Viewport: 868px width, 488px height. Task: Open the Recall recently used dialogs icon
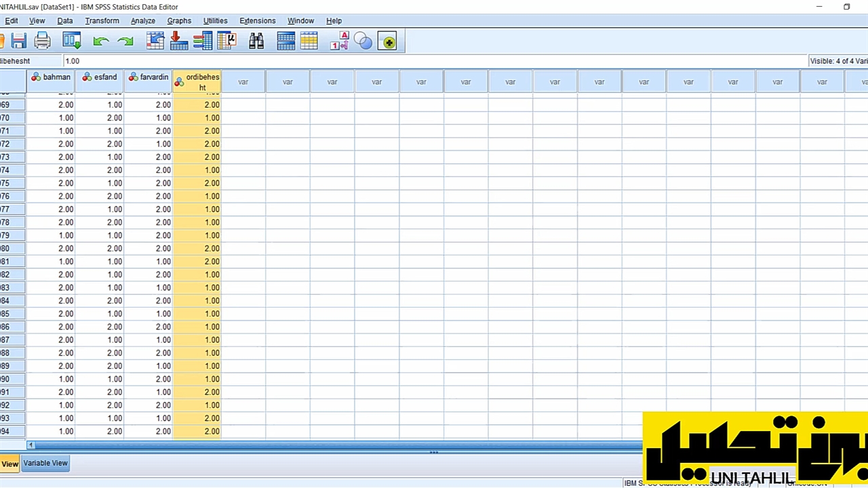click(x=71, y=41)
